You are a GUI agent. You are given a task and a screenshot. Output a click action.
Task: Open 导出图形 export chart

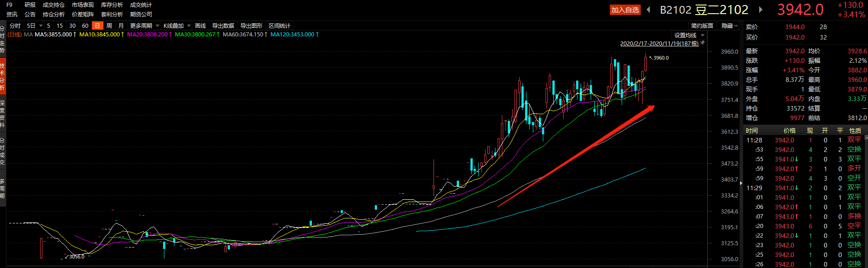coord(251,26)
